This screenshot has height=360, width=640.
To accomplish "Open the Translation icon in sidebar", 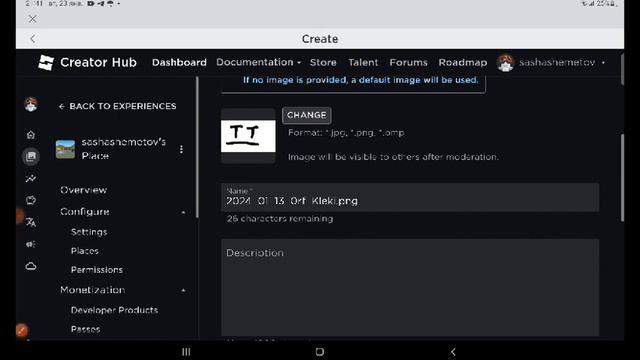I will pos(31,222).
